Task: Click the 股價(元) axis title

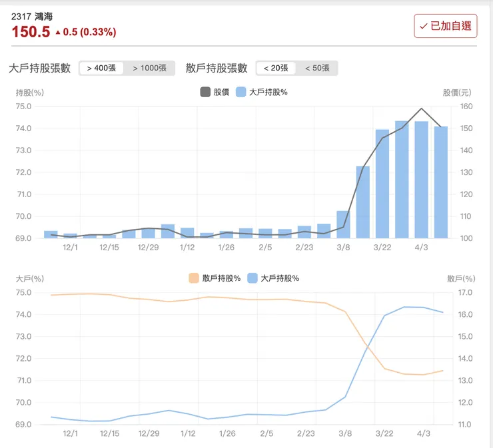Action: (457, 93)
